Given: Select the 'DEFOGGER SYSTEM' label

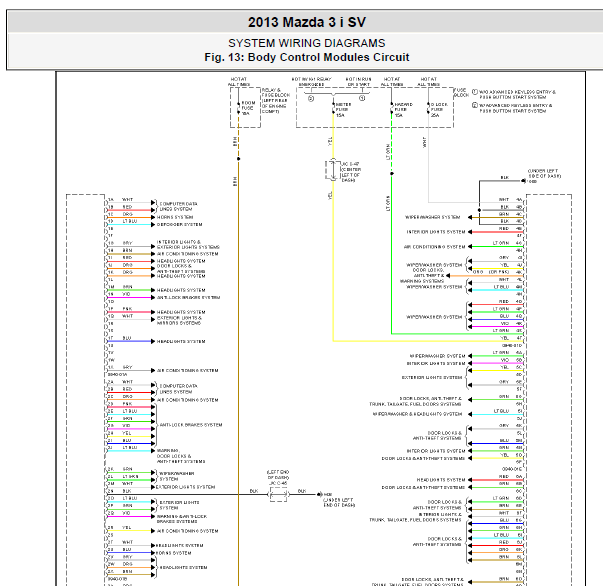Looking at the screenshot, I should click(x=179, y=225).
